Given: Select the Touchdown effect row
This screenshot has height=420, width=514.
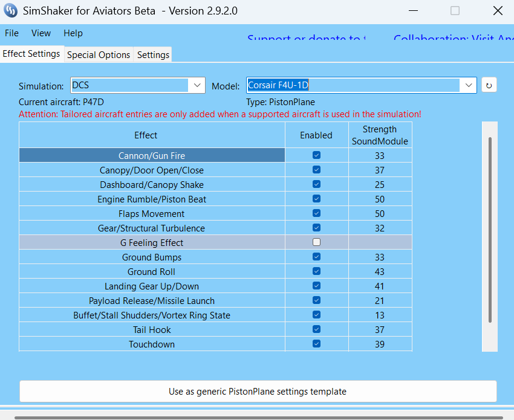Looking at the screenshot, I should click(x=152, y=344).
